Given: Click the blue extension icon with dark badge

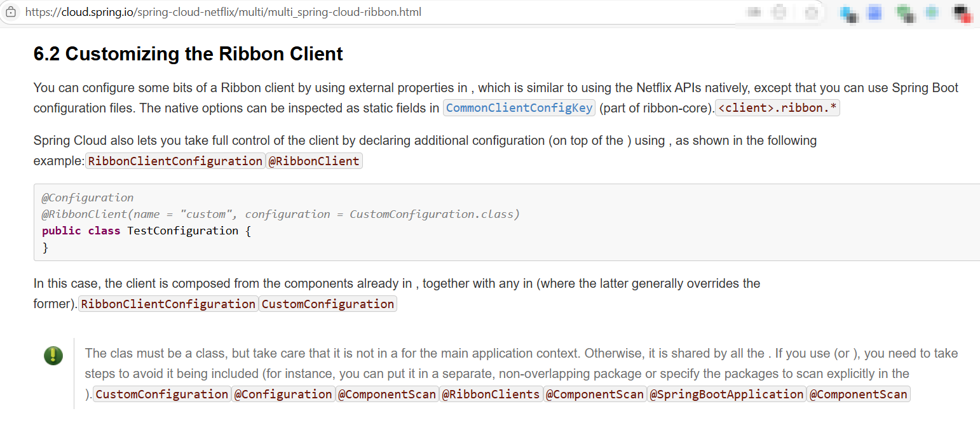Looking at the screenshot, I should click(x=849, y=13).
